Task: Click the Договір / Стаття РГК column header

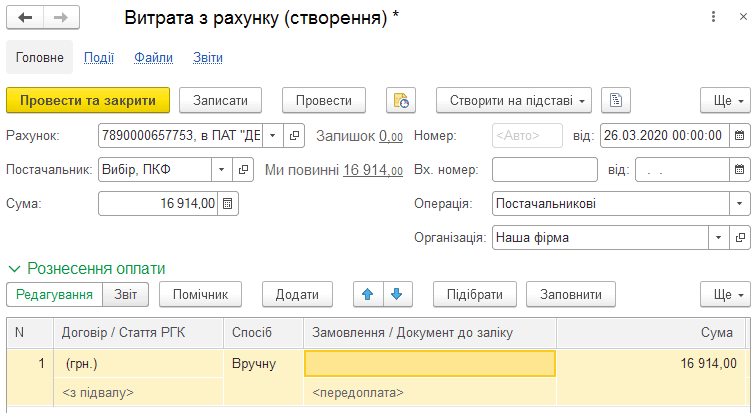Action: [138, 333]
